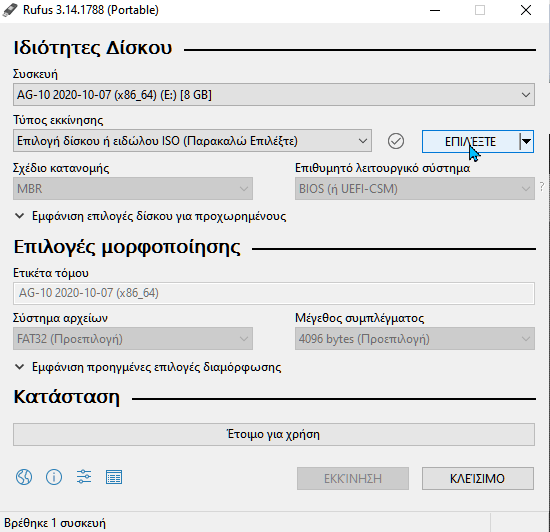Click the Ετικέτα τόμου volume label field
550x532 pixels.
tap(274, 293)
